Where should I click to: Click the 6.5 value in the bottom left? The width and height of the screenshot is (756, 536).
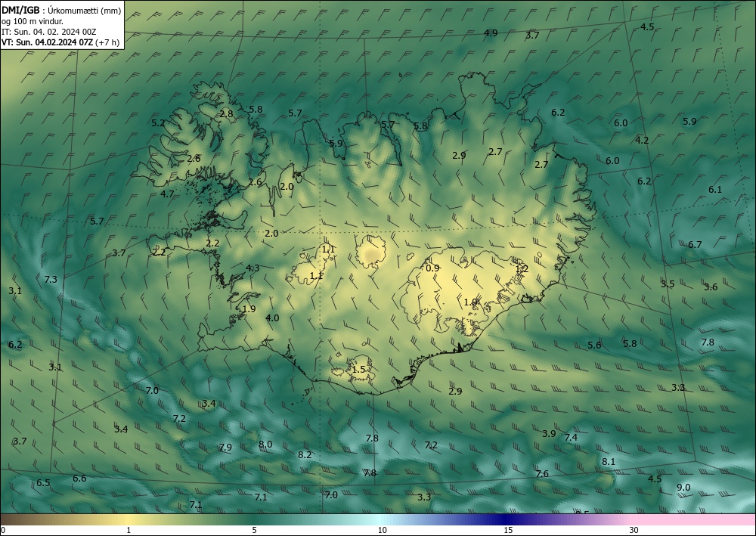(43, 483)
